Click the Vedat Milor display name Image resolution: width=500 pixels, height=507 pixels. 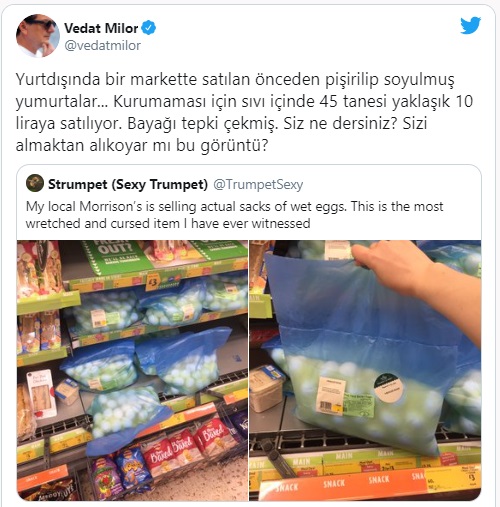click(x=101, y=28)
